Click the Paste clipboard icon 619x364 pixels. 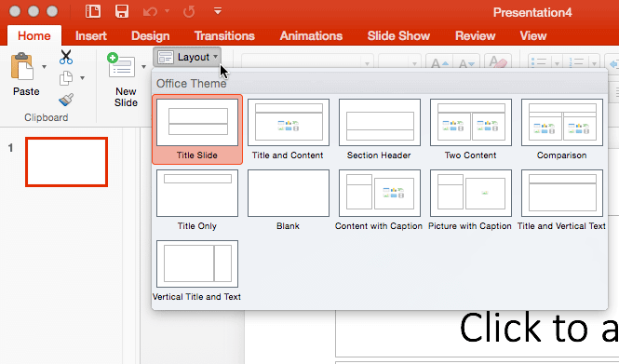pyautogui.click(x=22, y=66)
